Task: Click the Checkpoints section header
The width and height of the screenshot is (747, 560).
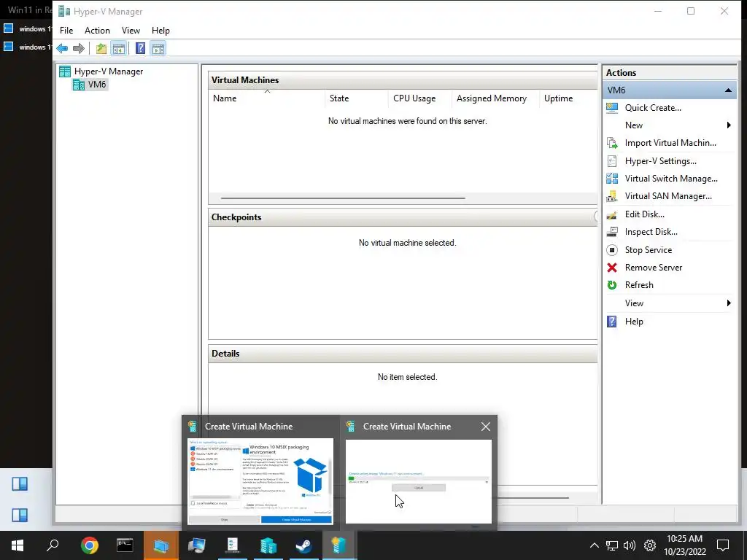Action: [403, 217]
